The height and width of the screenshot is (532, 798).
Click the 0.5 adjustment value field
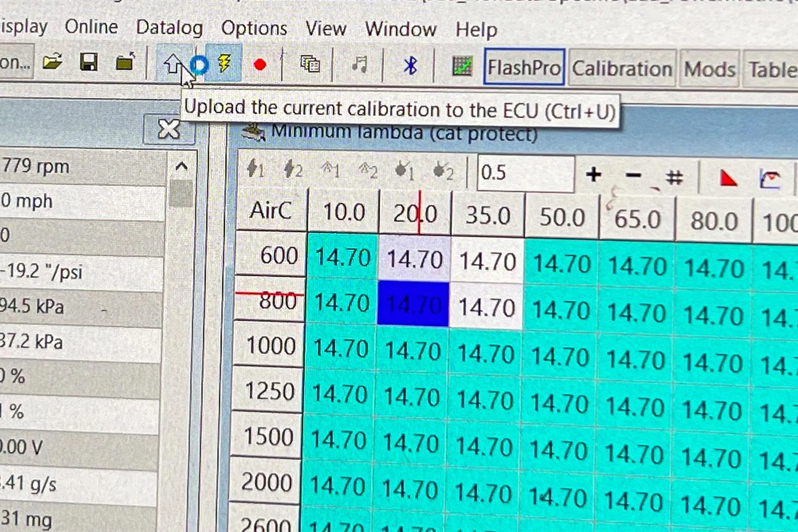525,173
